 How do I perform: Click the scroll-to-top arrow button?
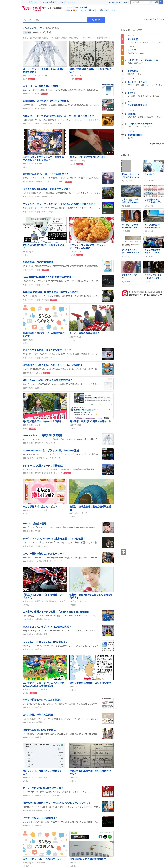click(124, 552)
